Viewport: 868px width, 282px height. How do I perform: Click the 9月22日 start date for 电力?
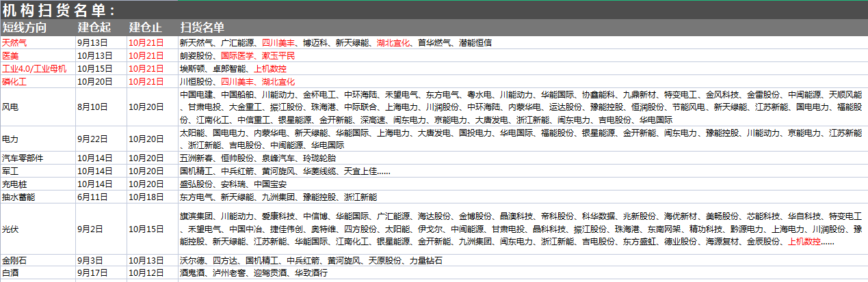pos(101,139)
